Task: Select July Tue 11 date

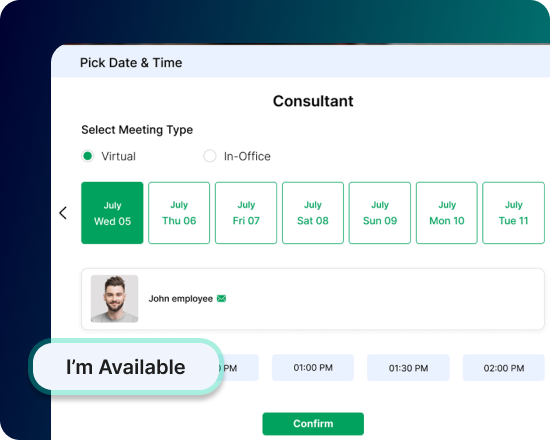Action: 514,213
